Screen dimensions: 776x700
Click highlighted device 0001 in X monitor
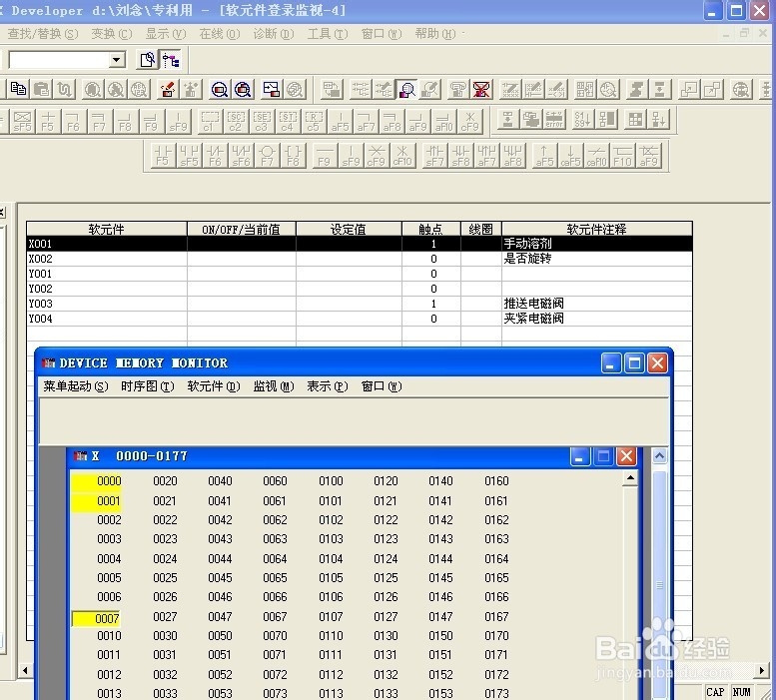97,501
